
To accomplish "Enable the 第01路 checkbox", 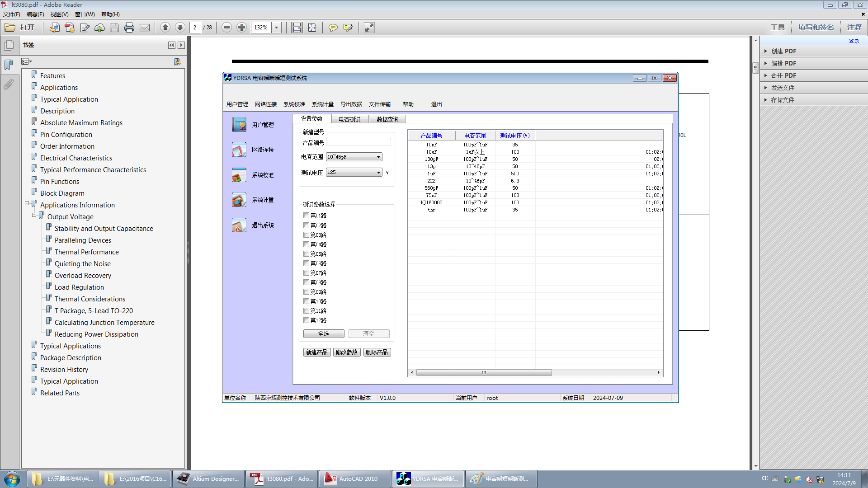I will tap(306, 216).
